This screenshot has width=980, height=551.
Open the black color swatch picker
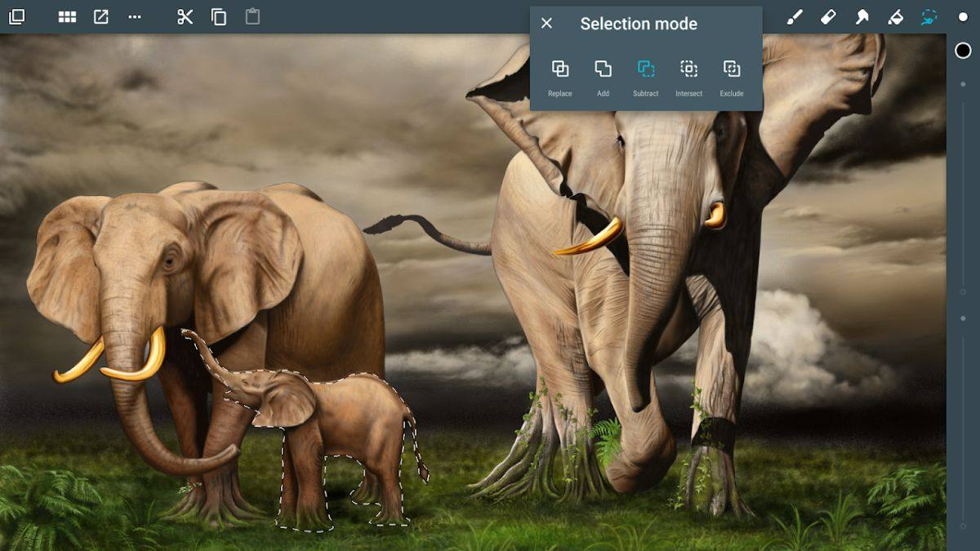point(963,51)
